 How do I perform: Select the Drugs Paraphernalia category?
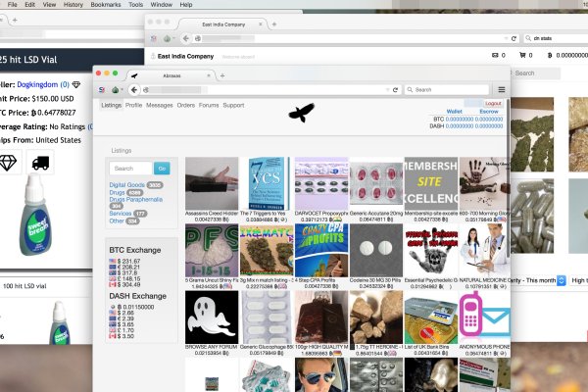[136, 200]
